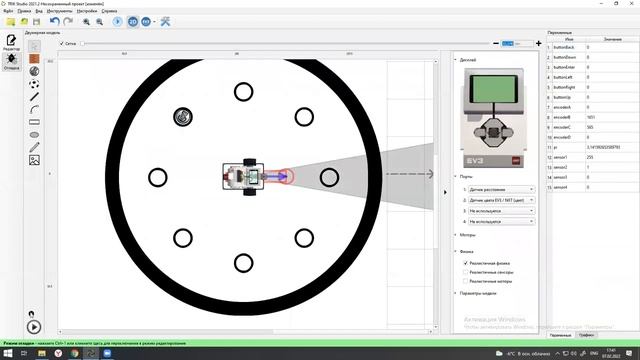Viewport: 640px width, 360px height.
Task: Select the soccer ball object tool
Action: tap(34, 84)
